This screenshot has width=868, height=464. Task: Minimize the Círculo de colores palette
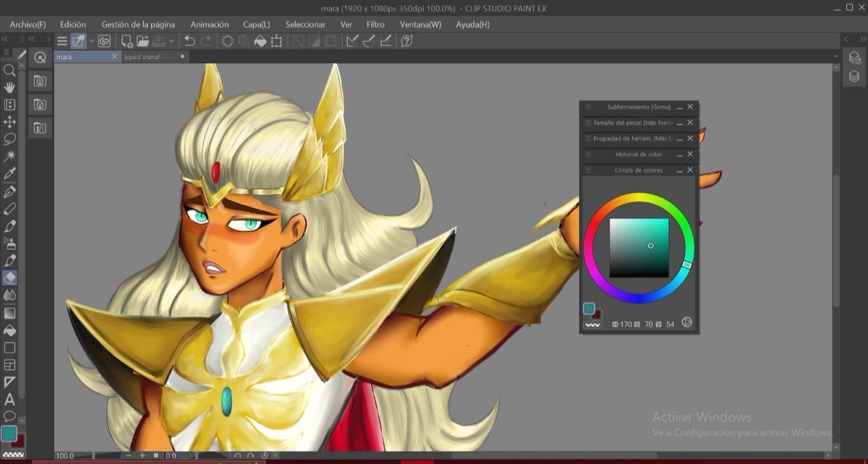(678, 171)
